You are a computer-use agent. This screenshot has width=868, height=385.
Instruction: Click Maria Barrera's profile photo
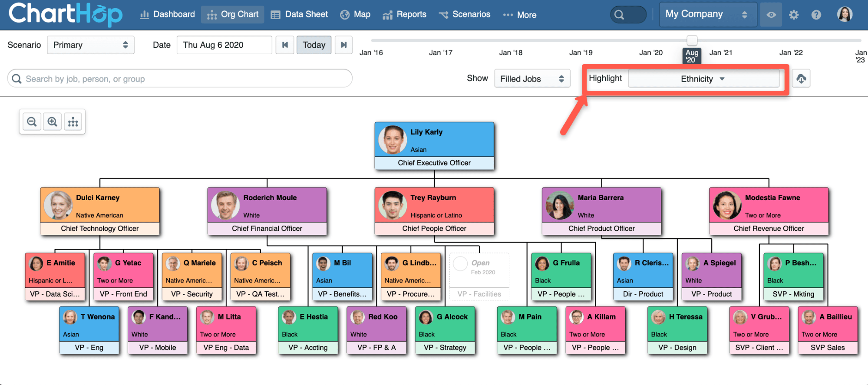(560, 205)
